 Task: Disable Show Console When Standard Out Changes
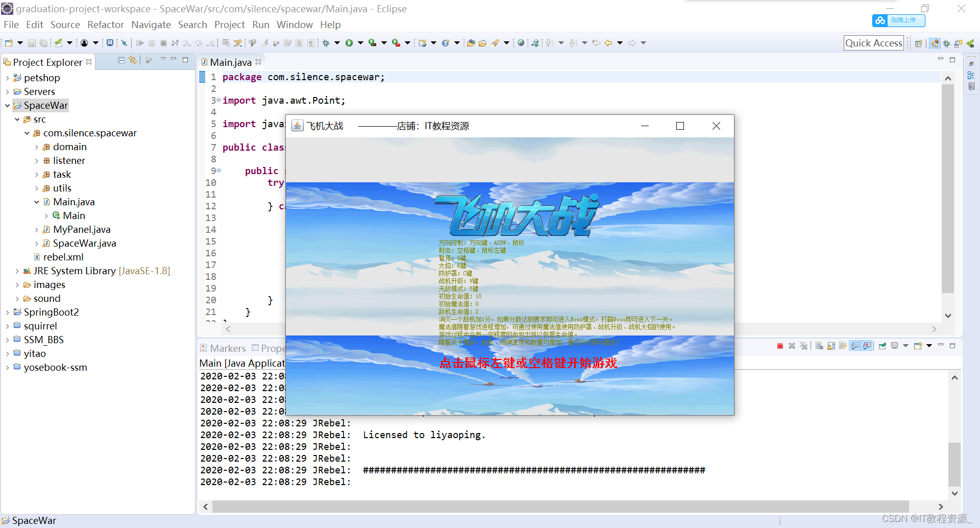click(x=855, y=346)
